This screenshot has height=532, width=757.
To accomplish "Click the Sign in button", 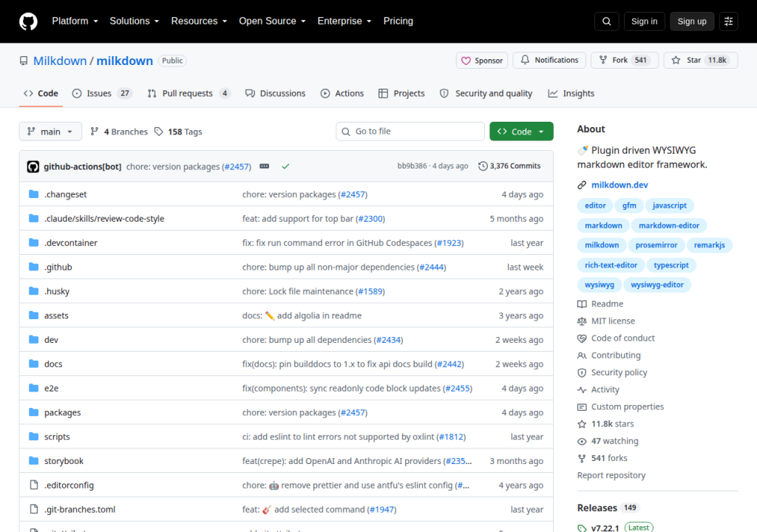I will (644, 21).
